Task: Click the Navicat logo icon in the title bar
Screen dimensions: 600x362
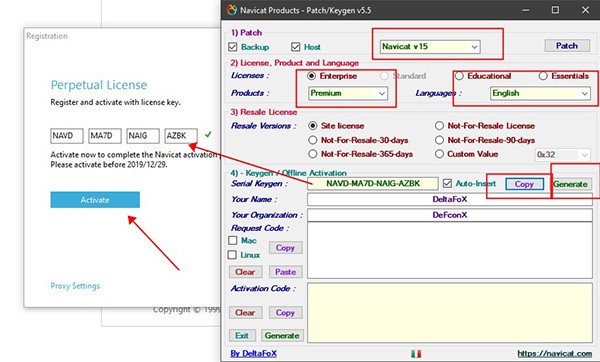Action: point(232,10)
